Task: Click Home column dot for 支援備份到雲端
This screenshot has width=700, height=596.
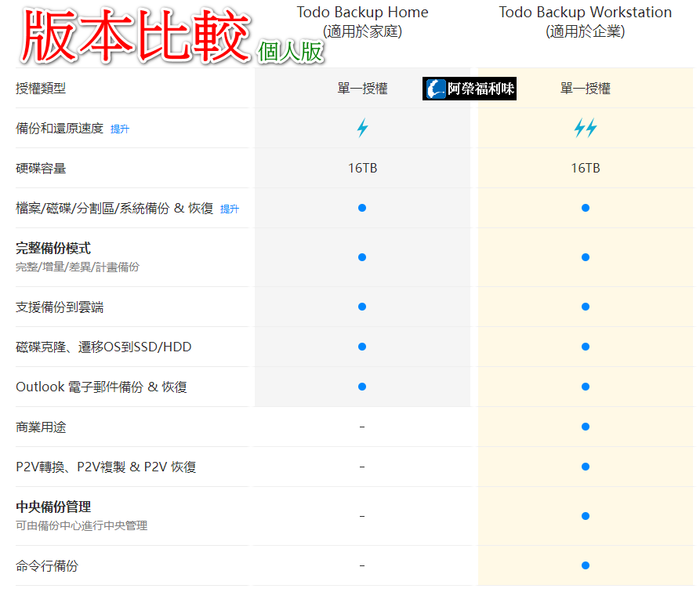Action: point(362,307)
